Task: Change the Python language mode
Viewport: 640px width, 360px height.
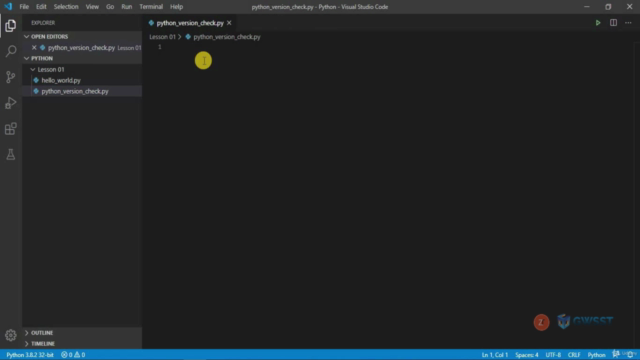Action: coord(596,355)
